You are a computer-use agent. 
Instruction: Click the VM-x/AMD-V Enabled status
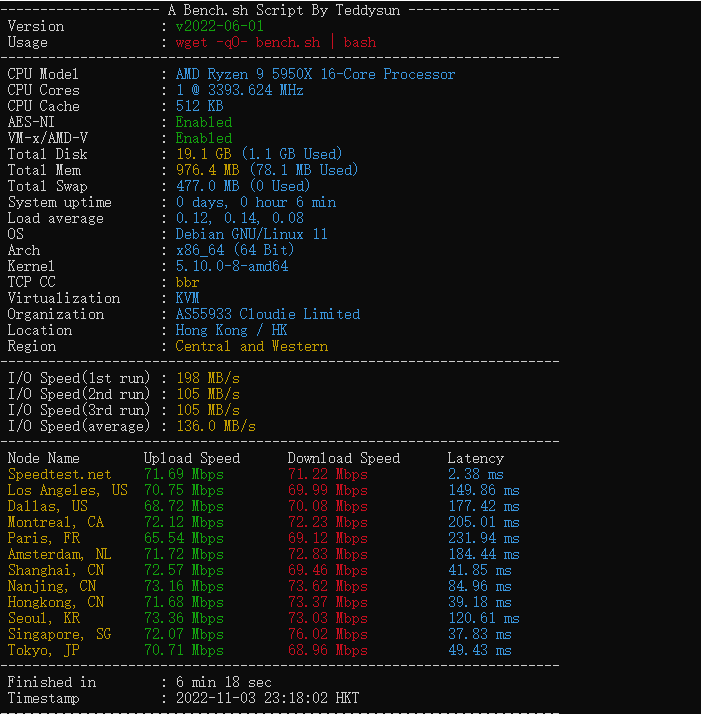[x=203, y=138]
